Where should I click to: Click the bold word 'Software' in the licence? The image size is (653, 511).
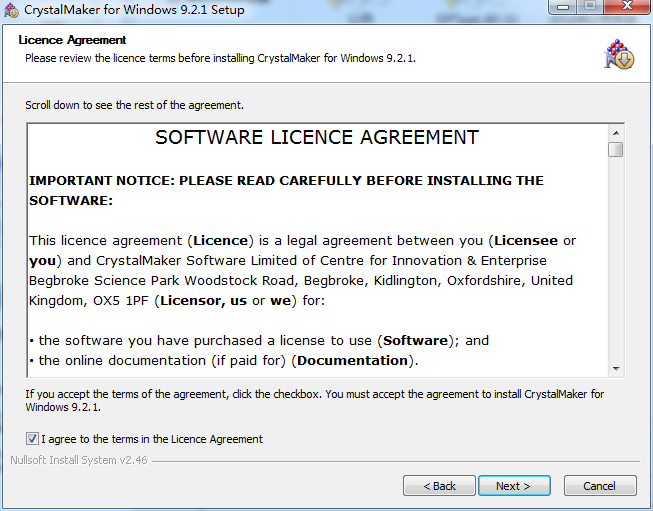pyautogui.click(x=415, y=340)
